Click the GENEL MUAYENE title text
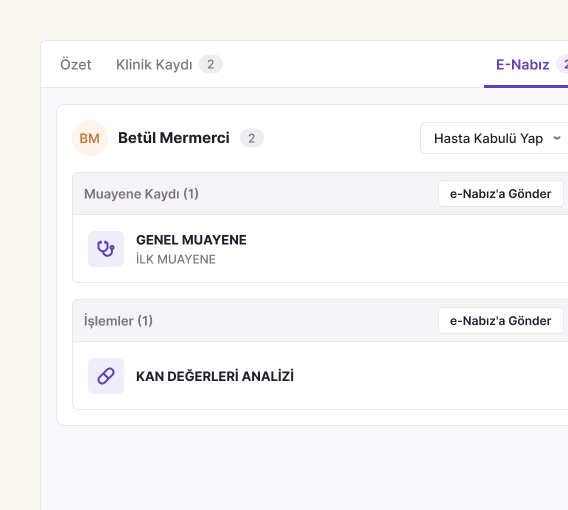This screenshot has height=510, width=568. click(191, 240)
